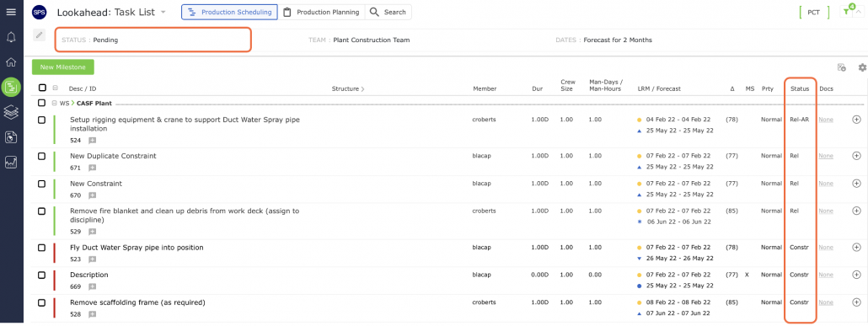Screen dimensions: 868x326
Task: Click the export icon beside settings gear
Action: 841,67
